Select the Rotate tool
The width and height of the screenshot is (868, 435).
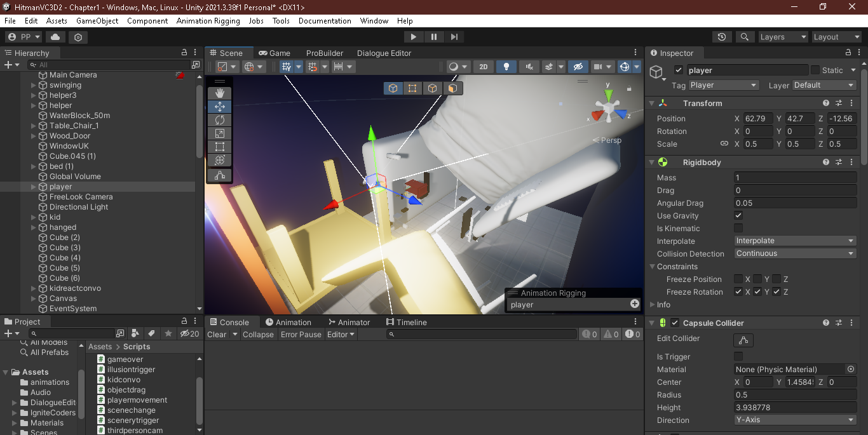(x=219, y=119)
